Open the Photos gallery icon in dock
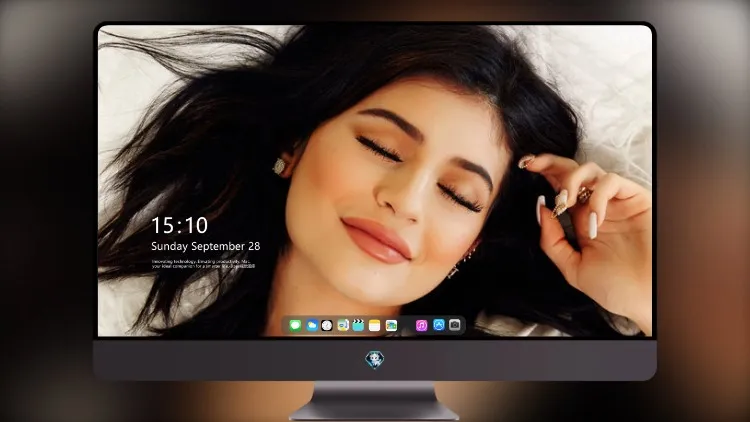Screen dimensions: 750x422 [391, 325]
